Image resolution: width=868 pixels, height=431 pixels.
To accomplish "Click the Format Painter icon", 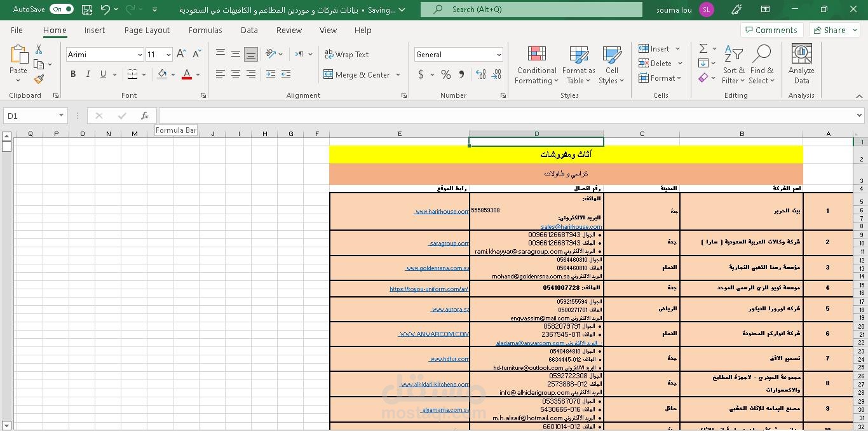I will [x=39, y=79].
